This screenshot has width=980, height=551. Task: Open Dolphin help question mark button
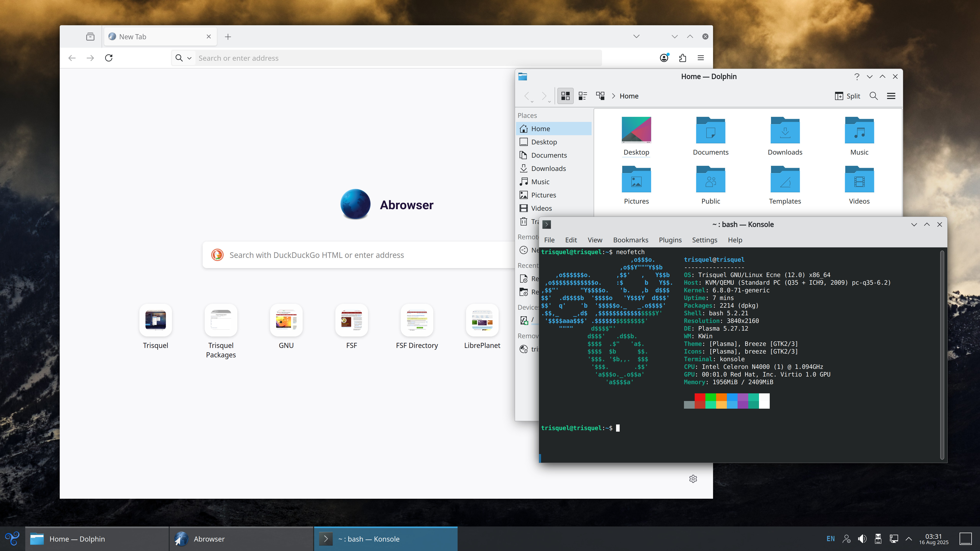[x=857, y=77]
